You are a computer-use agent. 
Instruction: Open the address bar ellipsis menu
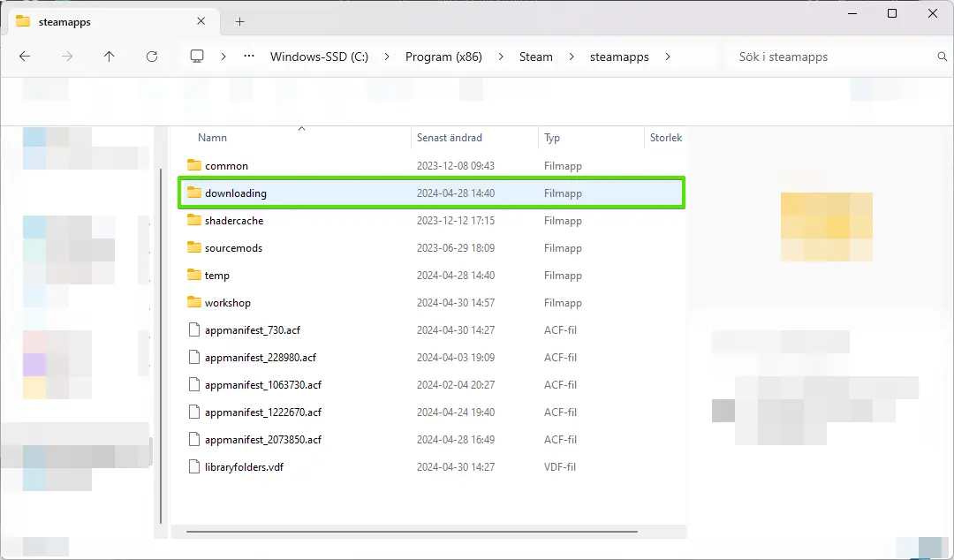[249, 56]
